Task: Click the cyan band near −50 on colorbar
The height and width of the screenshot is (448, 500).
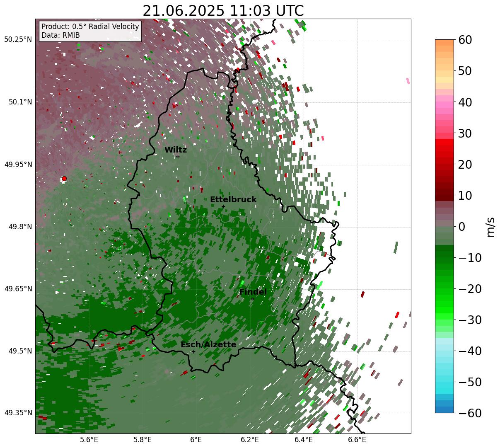Action: point(444,385)
